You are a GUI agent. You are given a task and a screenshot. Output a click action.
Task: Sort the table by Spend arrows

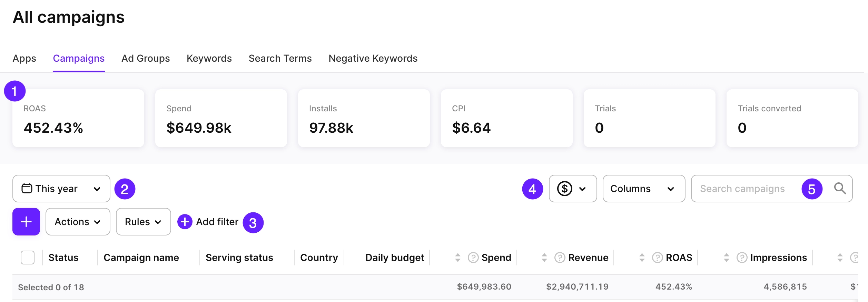[x=458, y=258]
